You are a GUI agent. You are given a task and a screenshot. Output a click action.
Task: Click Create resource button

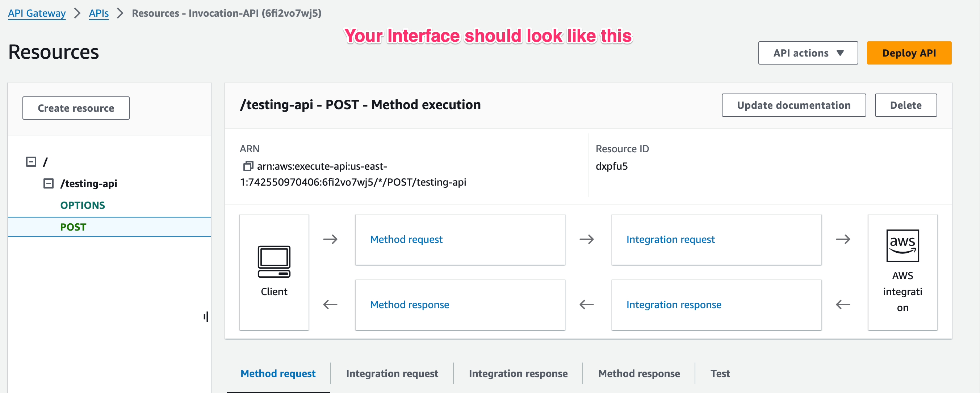click(76, 108)
